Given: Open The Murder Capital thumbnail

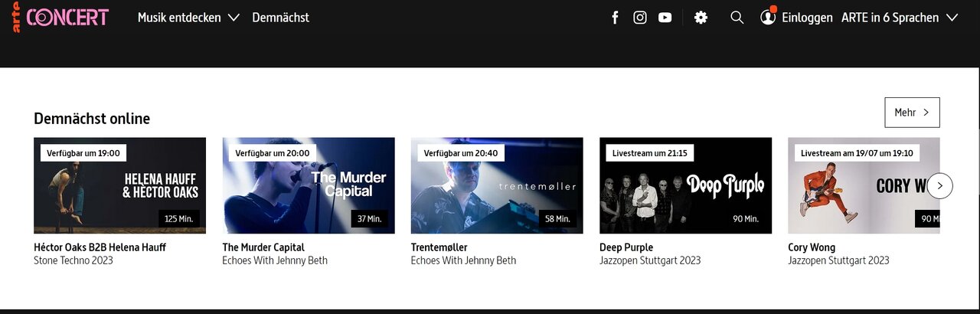Looking at the screenshot, I should (x=309, y=185).
